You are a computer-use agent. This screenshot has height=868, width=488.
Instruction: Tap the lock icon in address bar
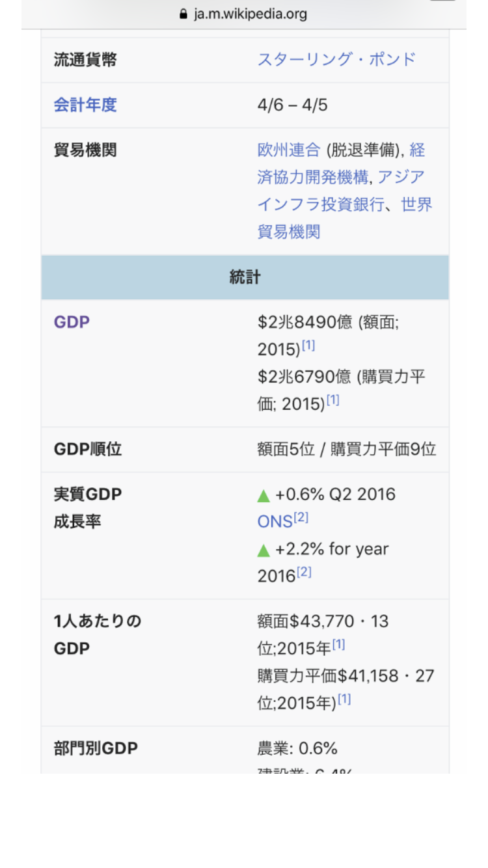[183, 14]
